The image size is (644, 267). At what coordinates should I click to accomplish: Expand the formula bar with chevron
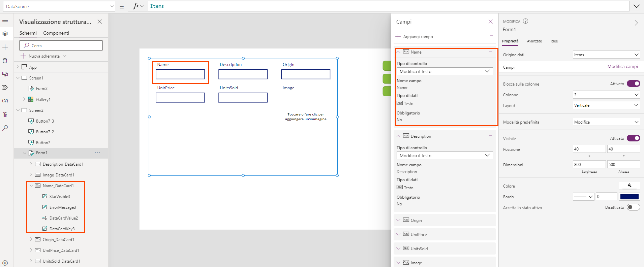click(x=637, y=6)
